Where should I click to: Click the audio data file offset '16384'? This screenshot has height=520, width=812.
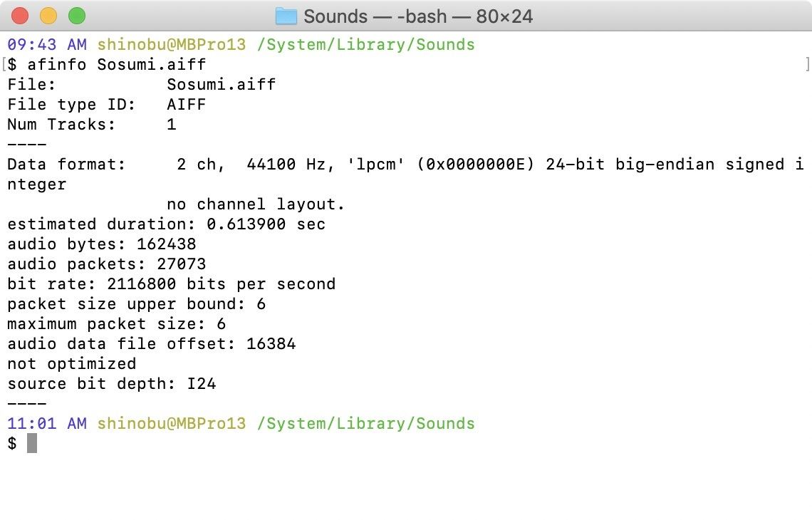(271, 344)
